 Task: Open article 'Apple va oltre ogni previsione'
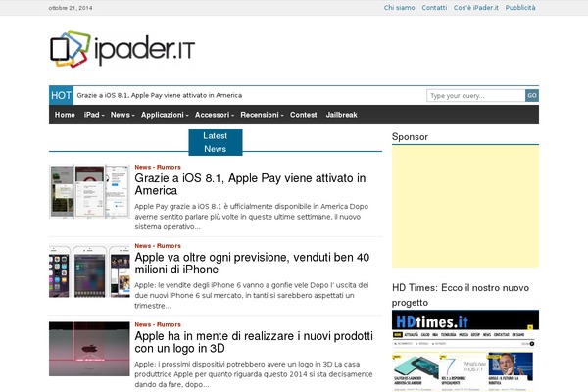click(252, 264)
